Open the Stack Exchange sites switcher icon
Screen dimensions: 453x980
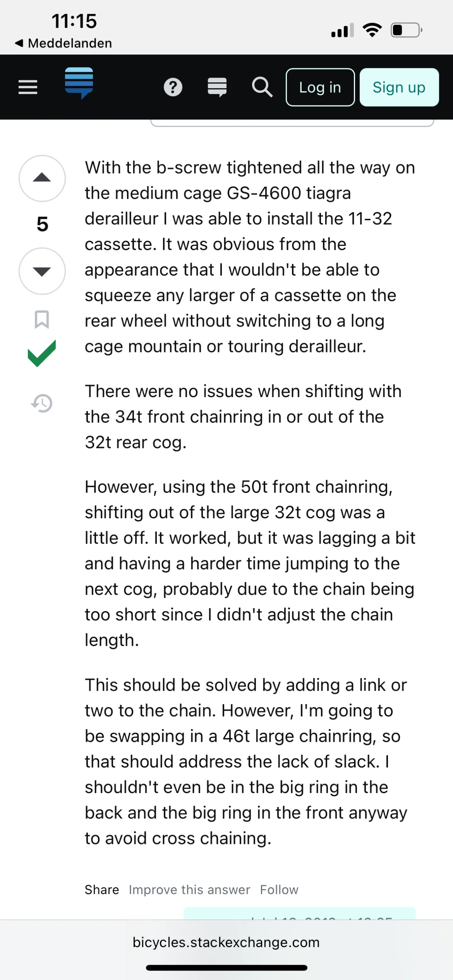click(217, 87)
